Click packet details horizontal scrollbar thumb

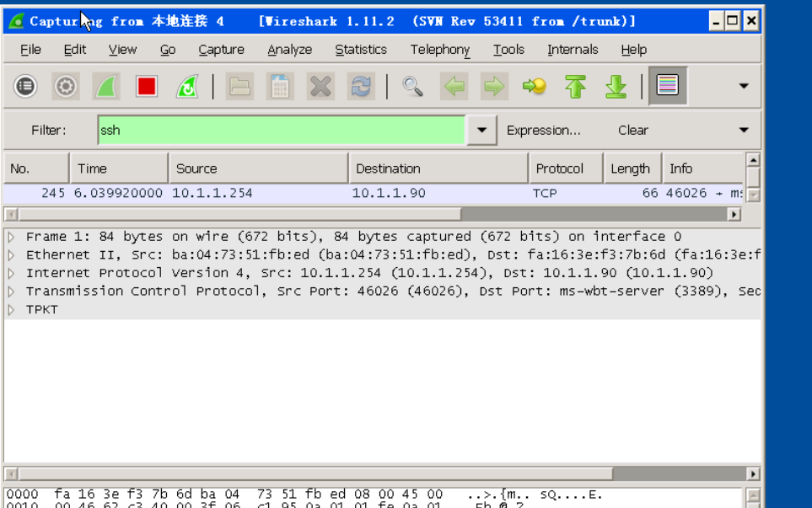[x=316, y=473]
